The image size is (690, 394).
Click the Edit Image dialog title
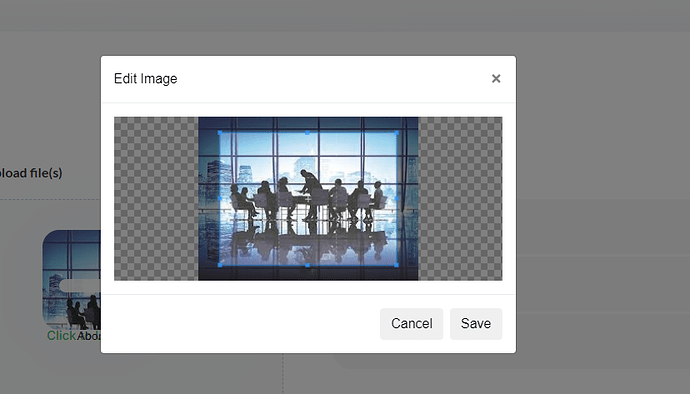(146, 79)
